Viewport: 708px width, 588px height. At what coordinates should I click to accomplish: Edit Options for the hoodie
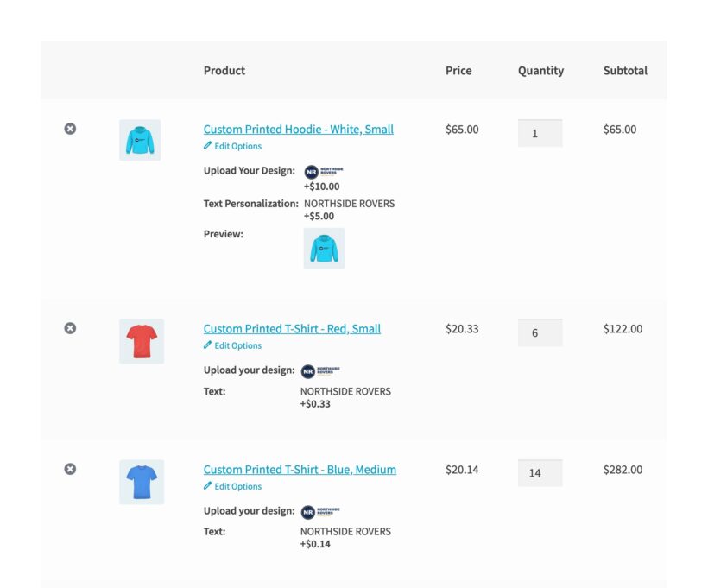click(238, 146)
